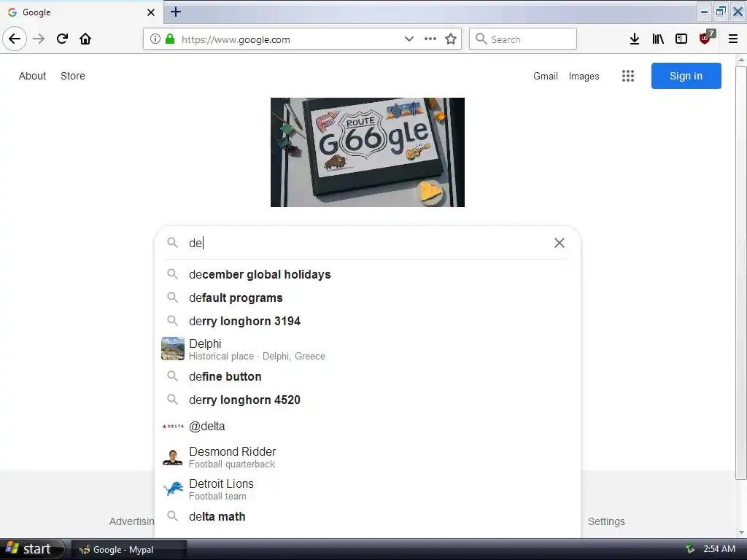Click the forward navigation arrow
This screenshot has height=560, width=747.
pos(39,39)
